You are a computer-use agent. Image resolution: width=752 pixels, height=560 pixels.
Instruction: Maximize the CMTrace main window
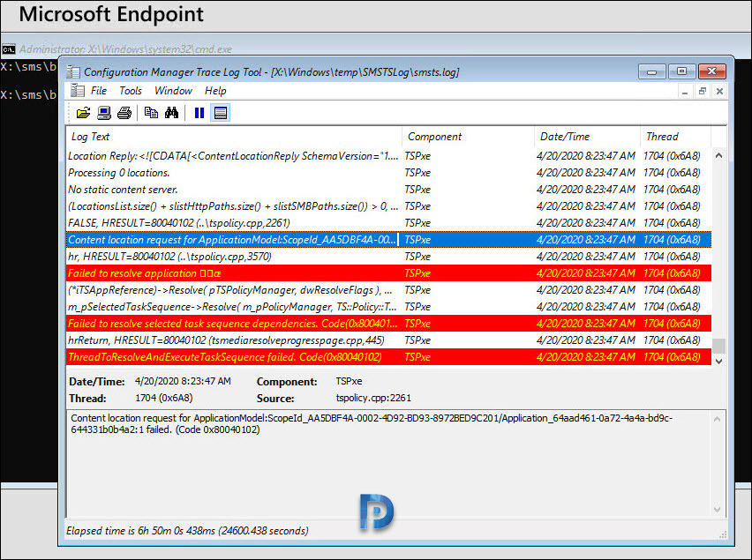click(681, 71)
